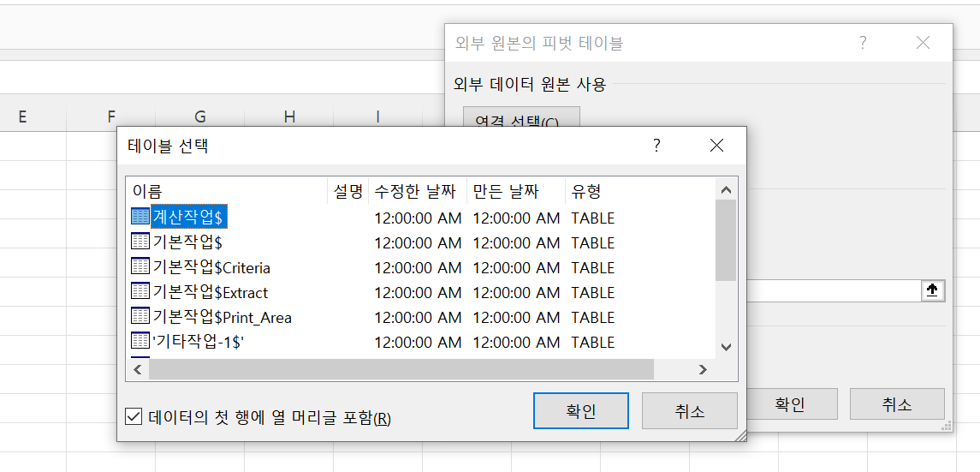Screen dimensions: 980x472
Task: Click the table icon for 기본작업$Extract
Action: (140, 292)
